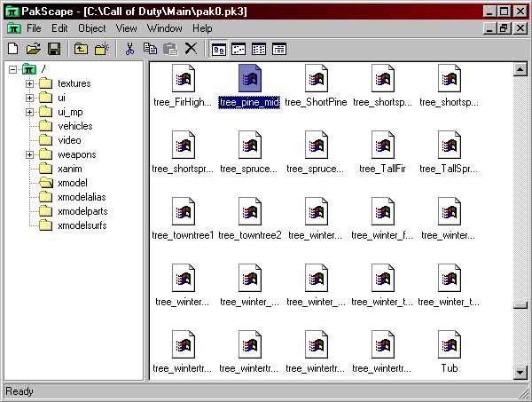The width and height of the screenshot is (532, 402).
Task: Click the New archive toolbar icon
Action: click(12, 49)
